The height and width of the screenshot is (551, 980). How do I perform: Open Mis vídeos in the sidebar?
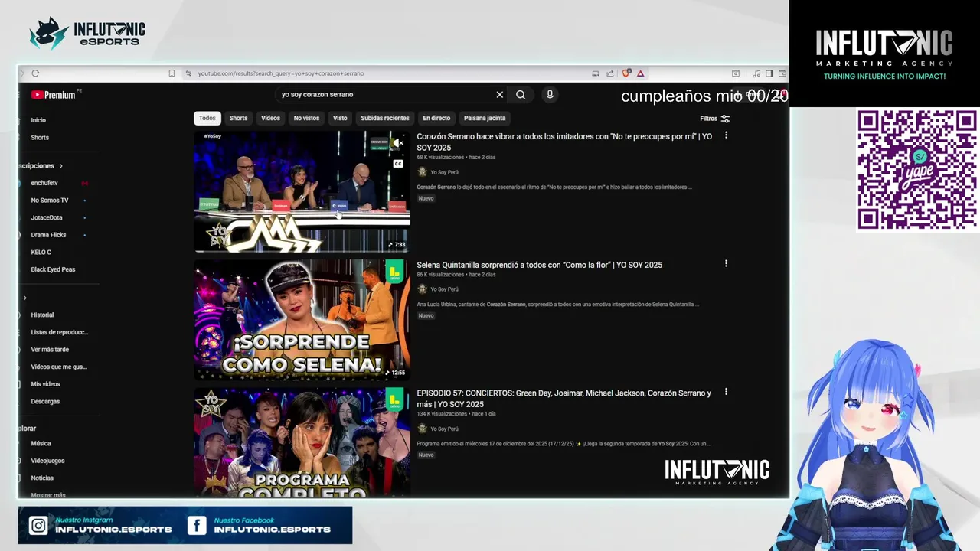pos(45,384)
